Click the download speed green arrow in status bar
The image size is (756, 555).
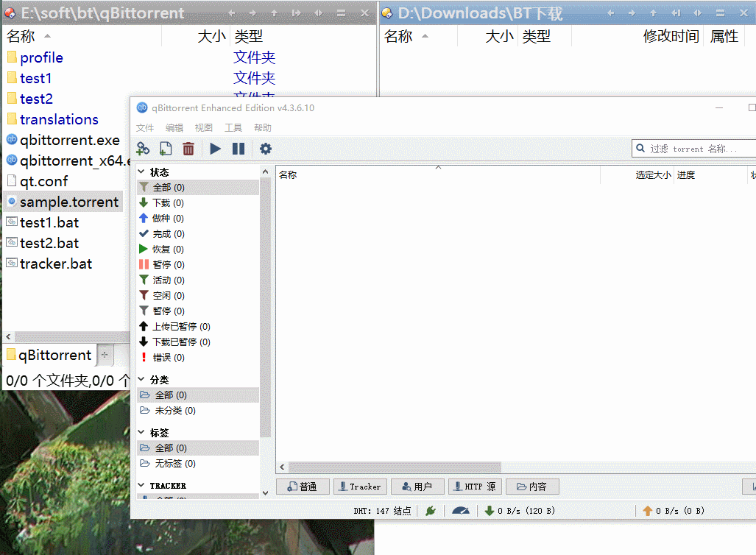(489, 511)
